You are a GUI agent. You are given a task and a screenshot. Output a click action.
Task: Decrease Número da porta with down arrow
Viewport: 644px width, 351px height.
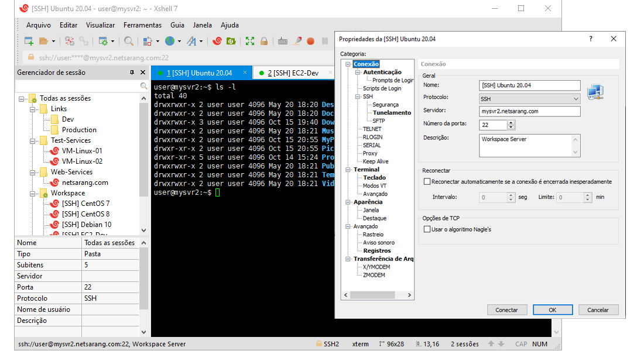(x=511, y=128)
